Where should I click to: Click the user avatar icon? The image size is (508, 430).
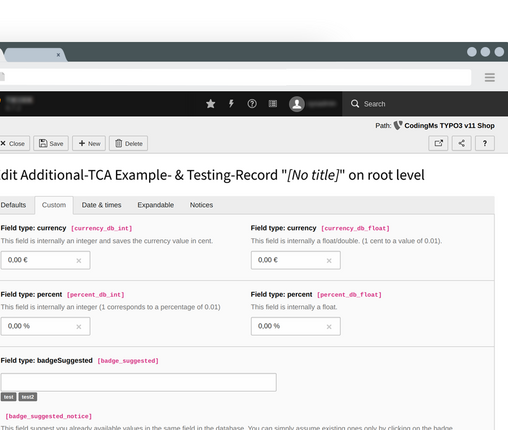click(297, 104)
